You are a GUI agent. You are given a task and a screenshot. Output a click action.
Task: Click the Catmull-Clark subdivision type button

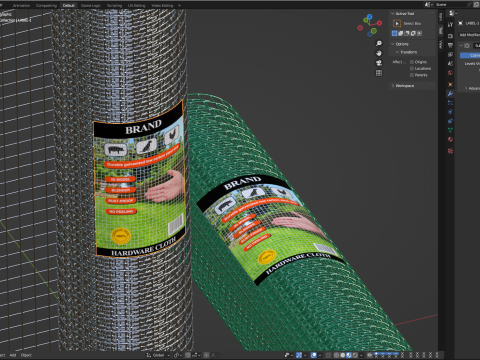click(x=470, y=55)
